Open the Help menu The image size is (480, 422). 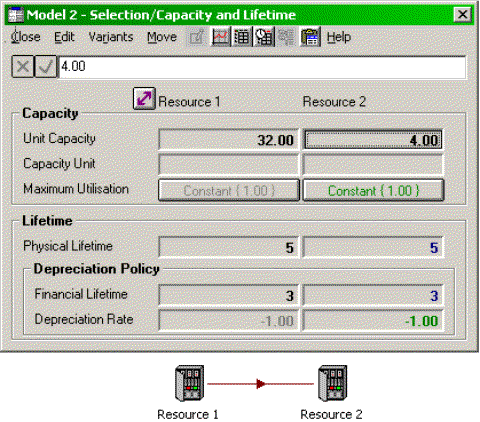[339, 37]
